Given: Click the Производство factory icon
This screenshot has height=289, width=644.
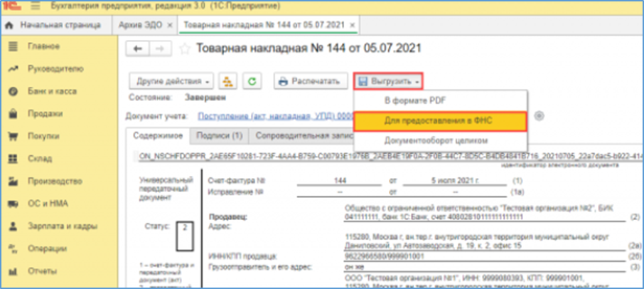Looking at the screenshot, I should (x=13, y=182).
